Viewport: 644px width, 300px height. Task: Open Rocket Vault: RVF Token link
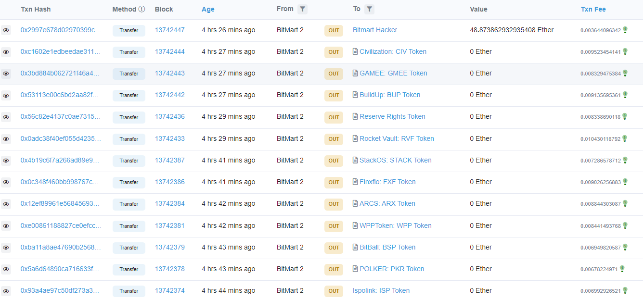tap(397, 138)
